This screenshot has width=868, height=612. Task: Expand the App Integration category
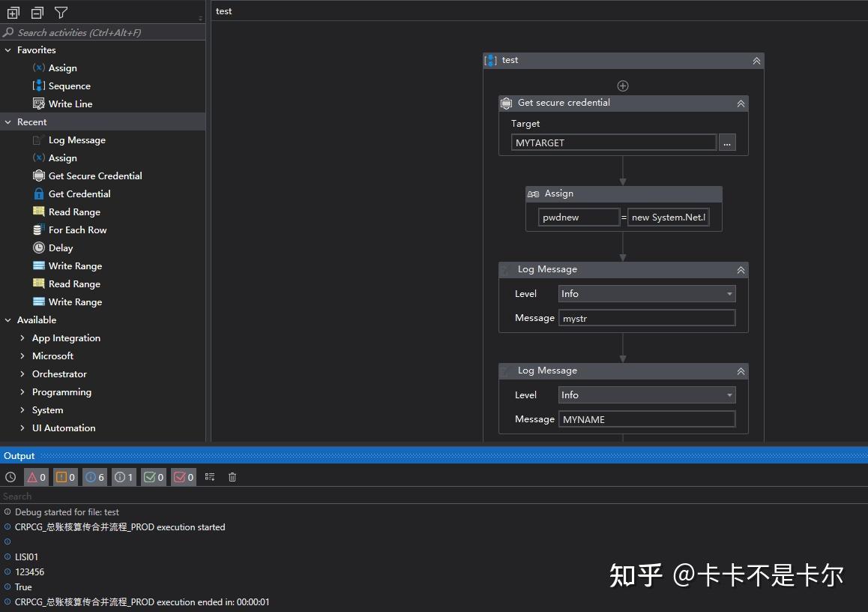click(x=22, y=337)
